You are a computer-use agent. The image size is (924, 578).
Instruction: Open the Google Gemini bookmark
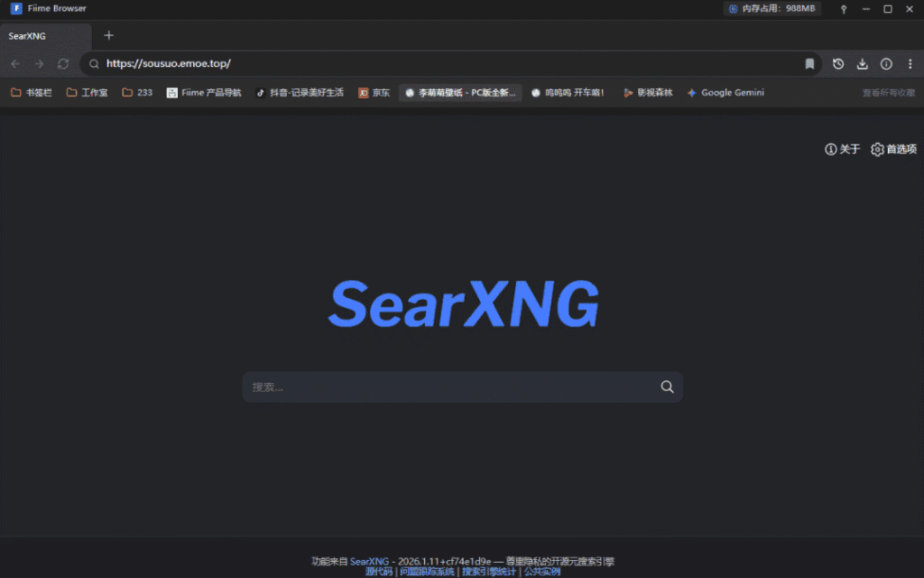tap(725, 92)
